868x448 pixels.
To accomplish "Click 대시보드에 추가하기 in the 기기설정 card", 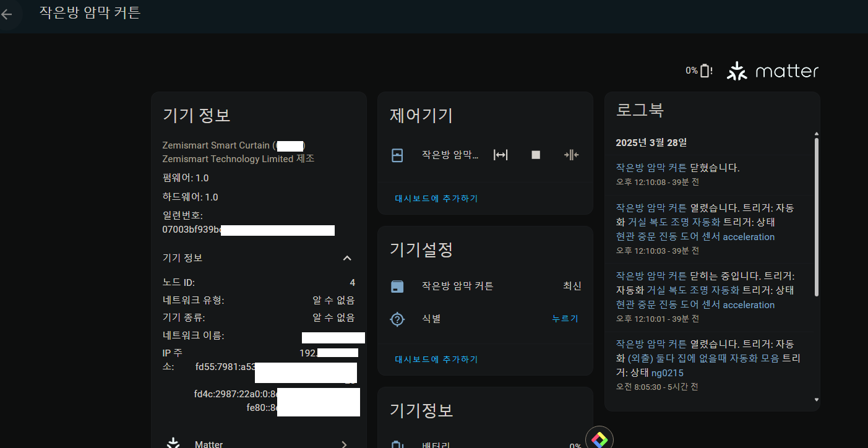I will 436,360.
